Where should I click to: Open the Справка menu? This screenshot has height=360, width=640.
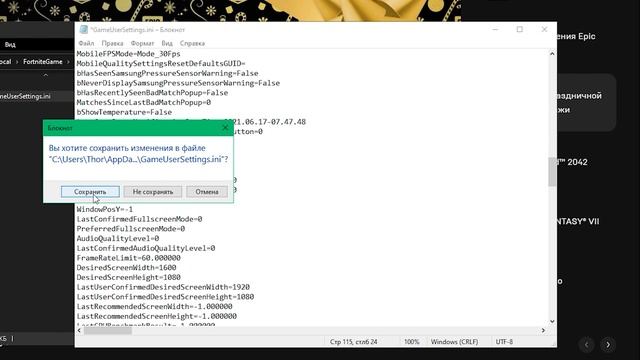(x=192, y=43)
